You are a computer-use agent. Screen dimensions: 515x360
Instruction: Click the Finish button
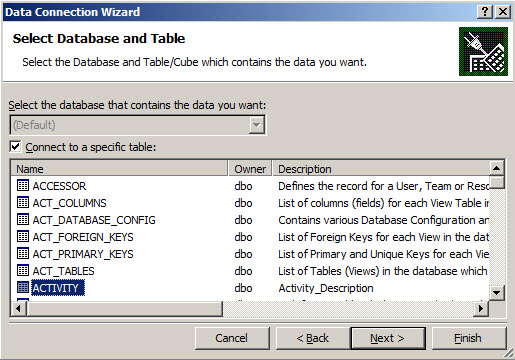tap(469, 338)
